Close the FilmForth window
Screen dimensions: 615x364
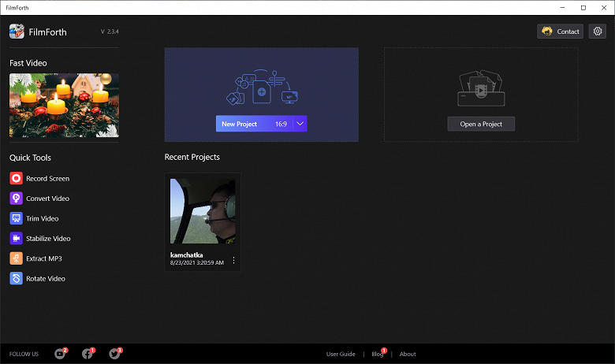click(604, 7)
